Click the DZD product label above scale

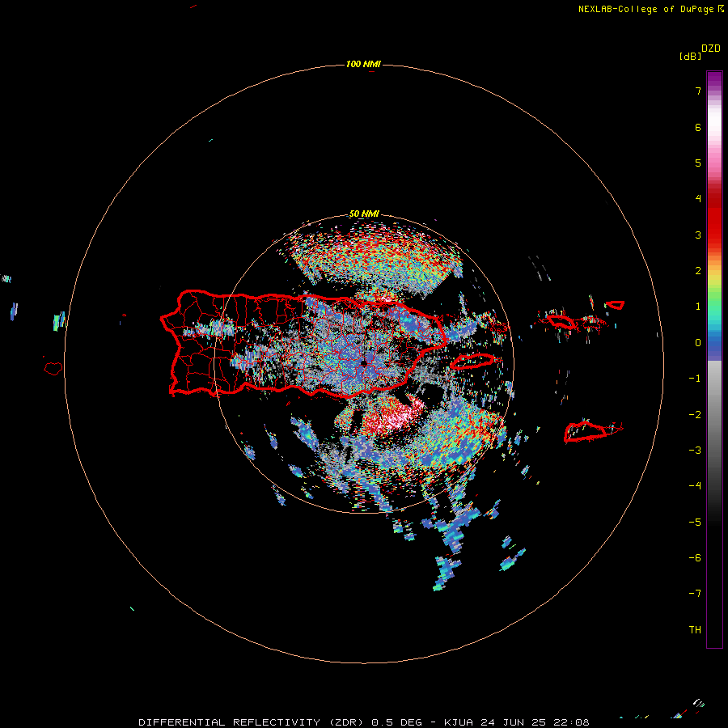tap(711, 49)
